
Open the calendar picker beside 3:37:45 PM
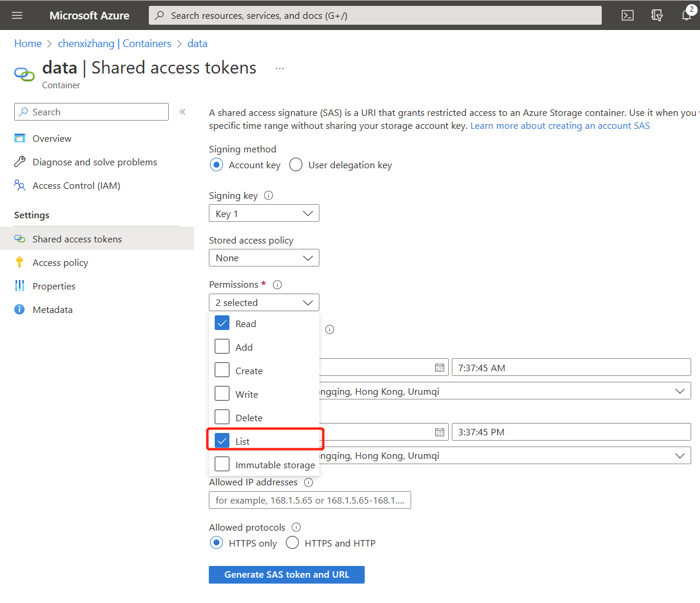point(440,432)
